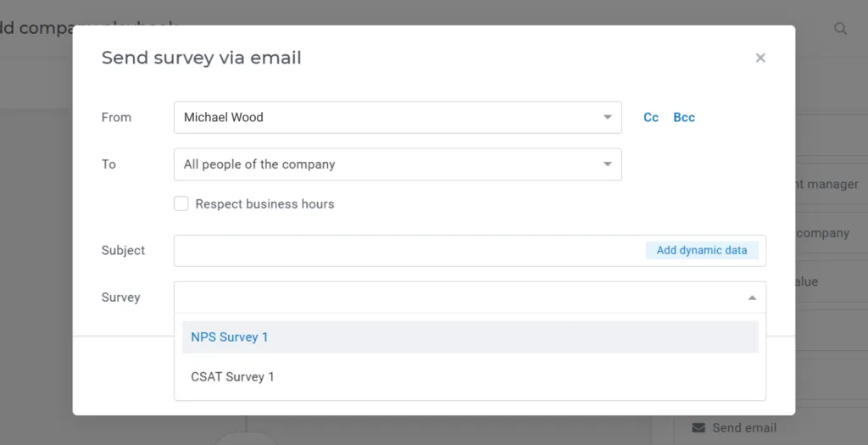Viewport: 868px width, 445px height.
Task: Select NPS Survey 1 option
Action: pyautogui.click(x=470, y=337)
